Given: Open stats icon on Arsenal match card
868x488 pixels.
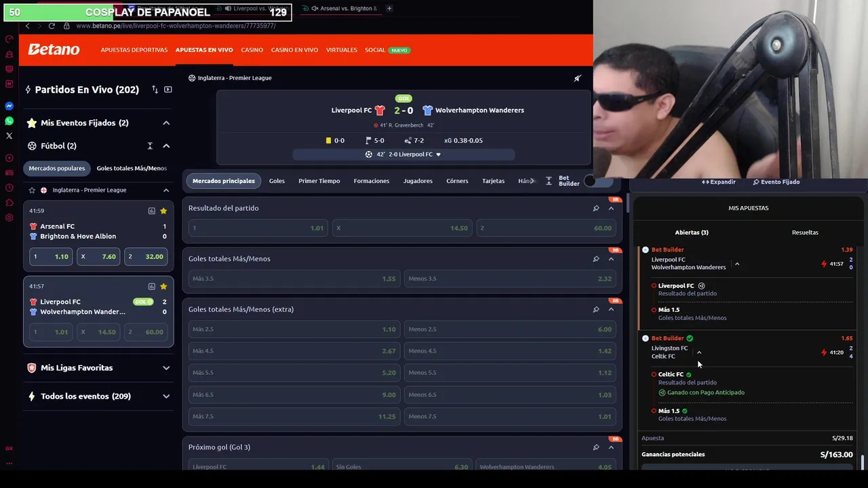Looking at the screenshot, I should tap(152, 211).
